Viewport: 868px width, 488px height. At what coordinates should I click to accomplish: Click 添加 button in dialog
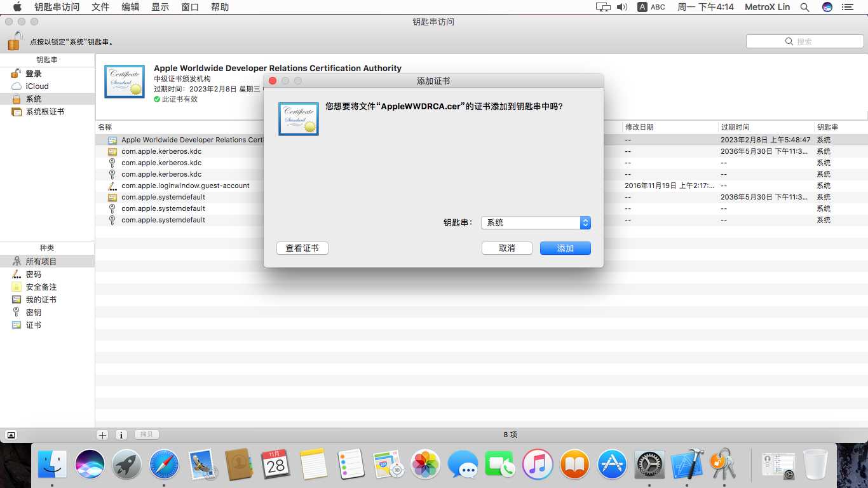coord(566,248)
